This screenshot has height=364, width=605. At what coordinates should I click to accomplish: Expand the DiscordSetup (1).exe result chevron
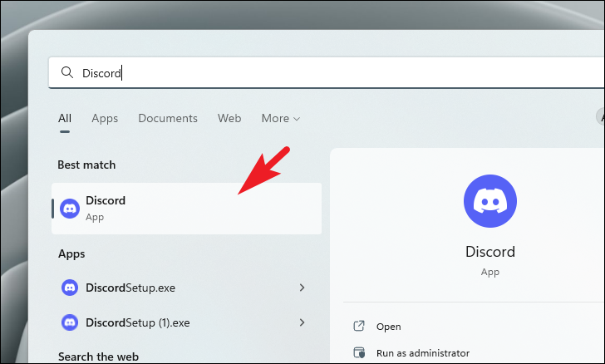tap(302, 322)
